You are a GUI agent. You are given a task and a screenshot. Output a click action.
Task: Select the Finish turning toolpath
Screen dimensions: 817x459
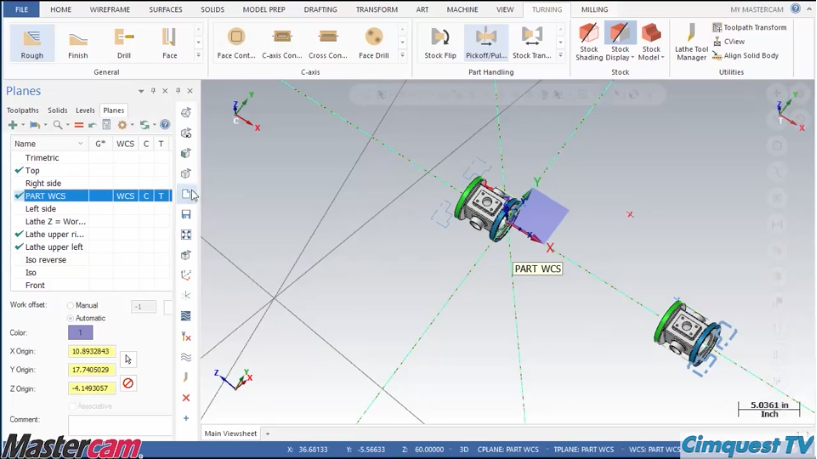tap(78, 43)
